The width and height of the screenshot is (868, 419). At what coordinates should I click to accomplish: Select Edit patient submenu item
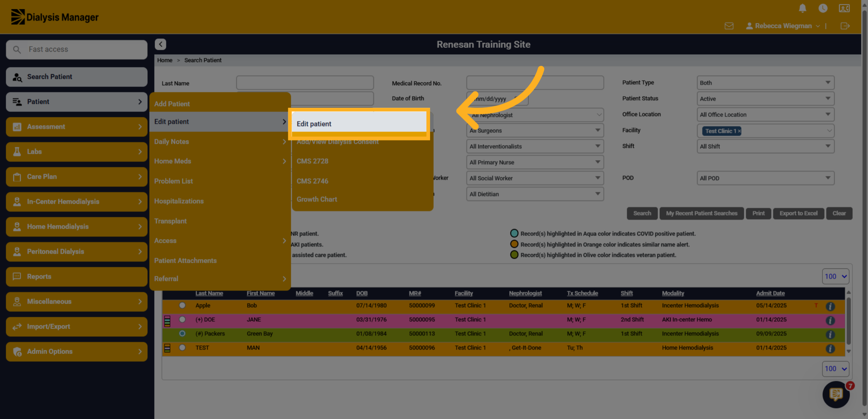pyautogui.click(x=359, y=124)
